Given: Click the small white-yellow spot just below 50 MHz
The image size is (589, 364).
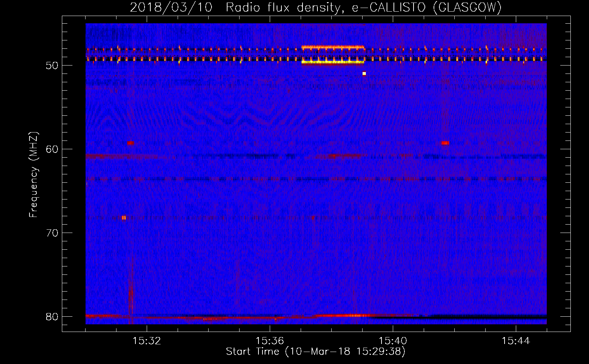Looking at the screenshot, I should tap(364, 74).
